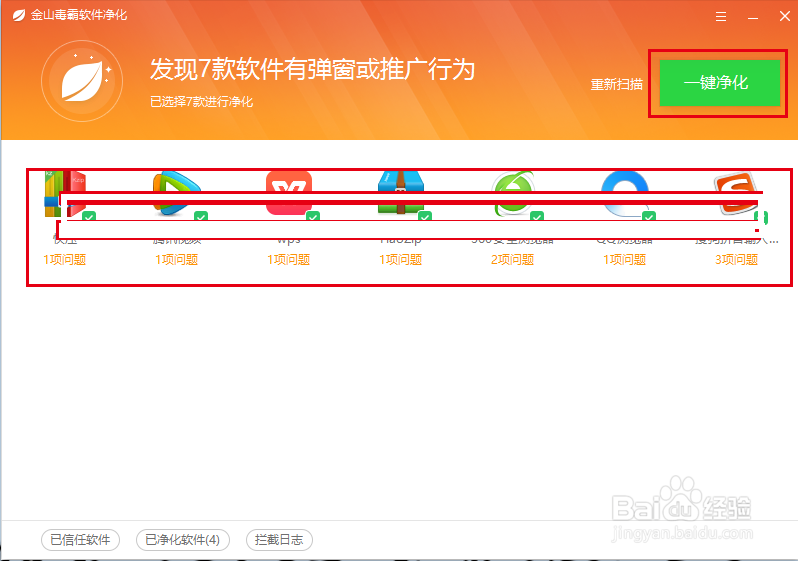Image resolution: width=798 pixels, height=561 pixels.
Task: Uncheck the green checkbox on 360安全浏览器
Action: pyautogui.click(x=537, y=216)
